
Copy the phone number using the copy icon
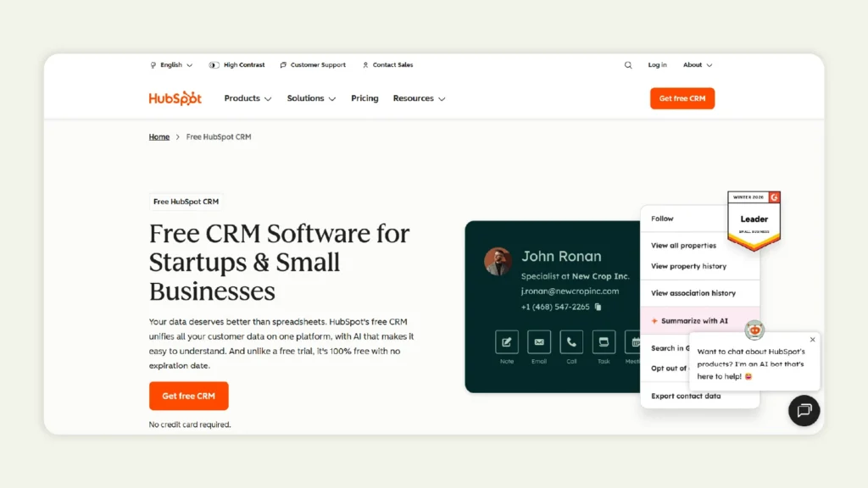click(599, 306)
